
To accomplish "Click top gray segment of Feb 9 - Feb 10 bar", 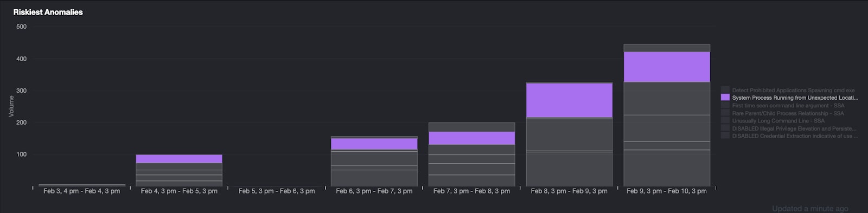I will click(667, 48).
